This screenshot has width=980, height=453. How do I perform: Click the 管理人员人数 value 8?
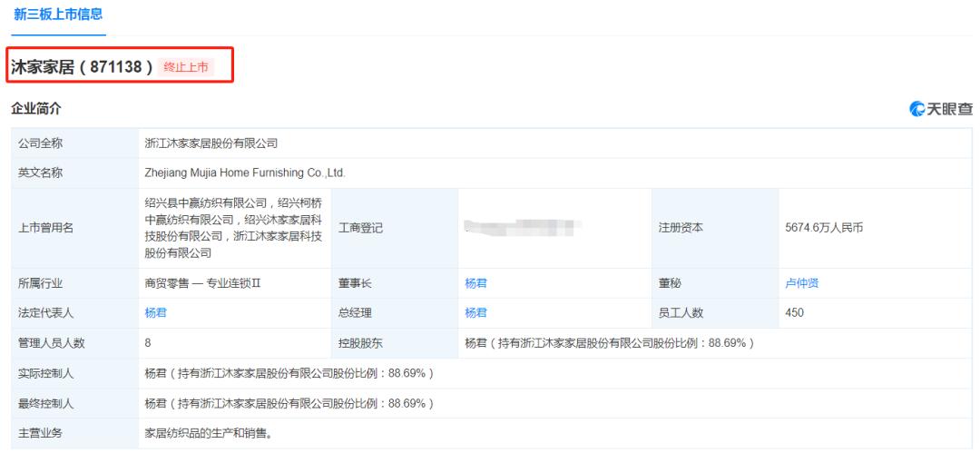point(148,343)
